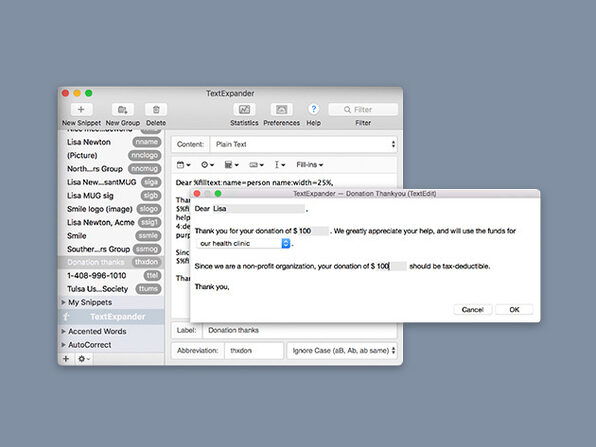Open the cursor position insert menu
Viewport: 596px width, 447px height.
[280, 165]
